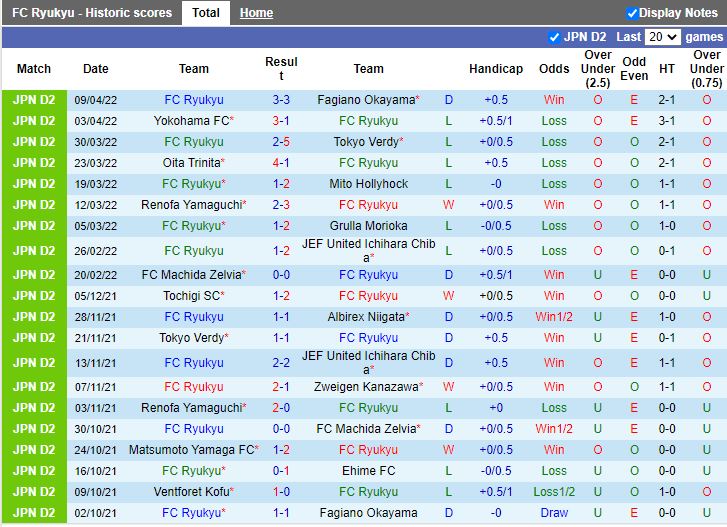Image resolution: width=727 pixels, height=527 pixels.
Task: Click Matsumoto Yamaga FC team link
Action: click(191, 450)
